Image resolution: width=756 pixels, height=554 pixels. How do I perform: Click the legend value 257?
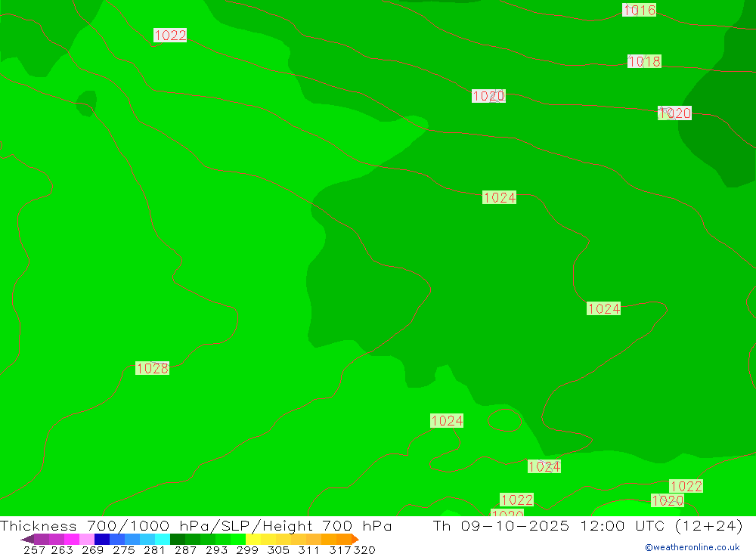click(34, 549)
